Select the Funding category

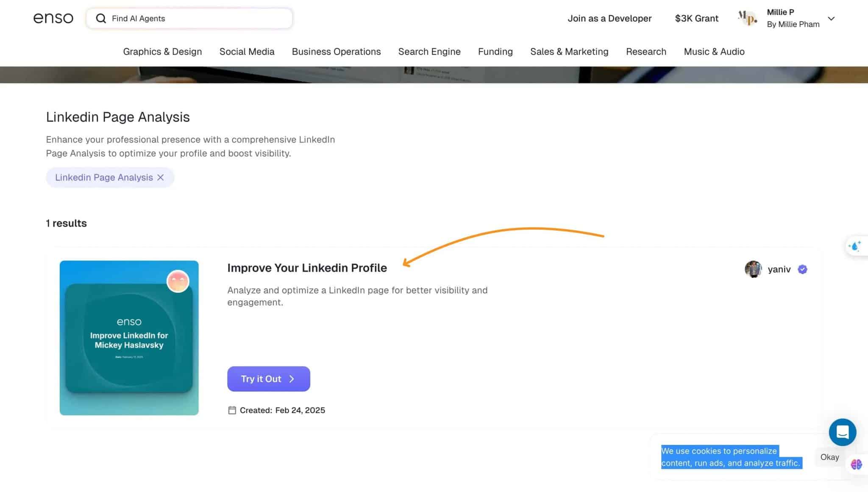[x=495, y=51]
